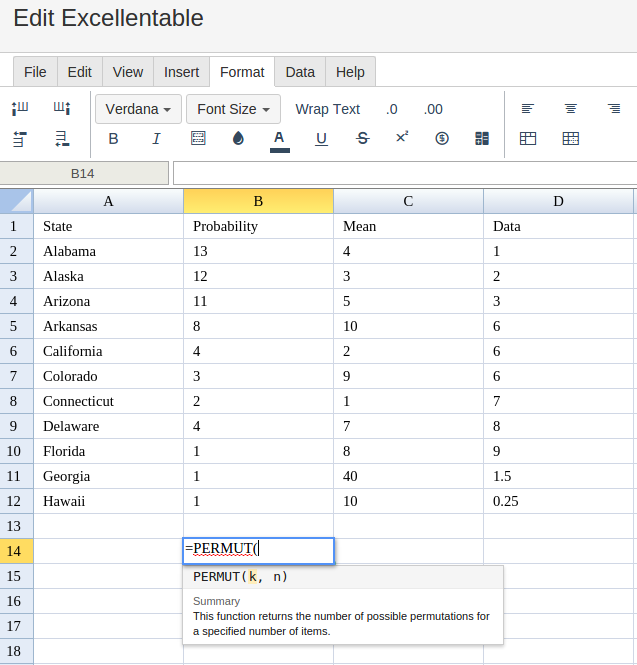This screenshot has height=665, width=637.
Task: Open the Verdana font dropdown
Action: click(138, 109)
